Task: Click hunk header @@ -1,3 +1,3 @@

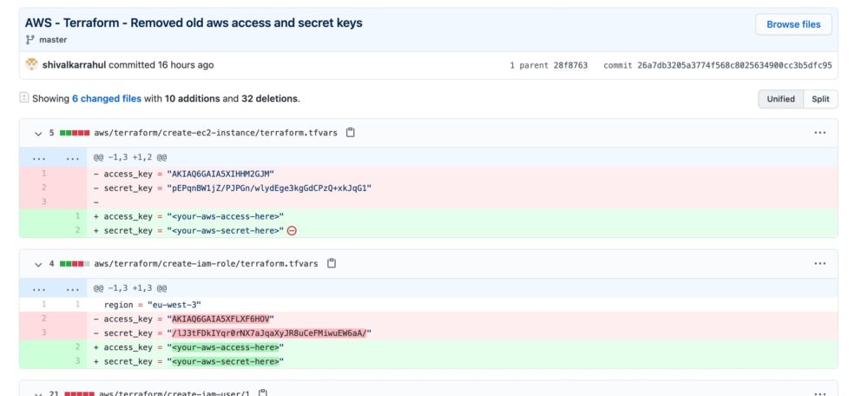Action: point(130,288)
